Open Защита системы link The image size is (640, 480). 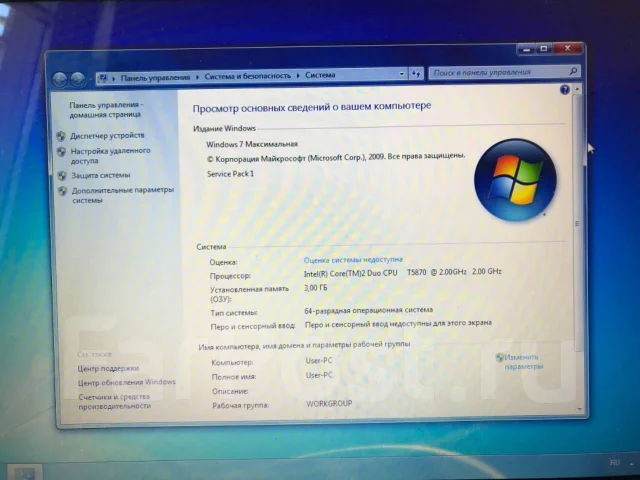[x=101, y=176]
